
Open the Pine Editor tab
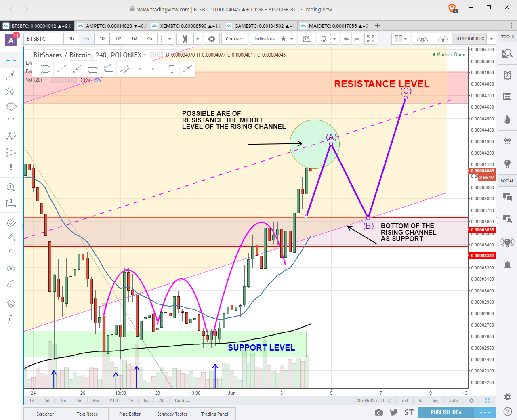130,414
